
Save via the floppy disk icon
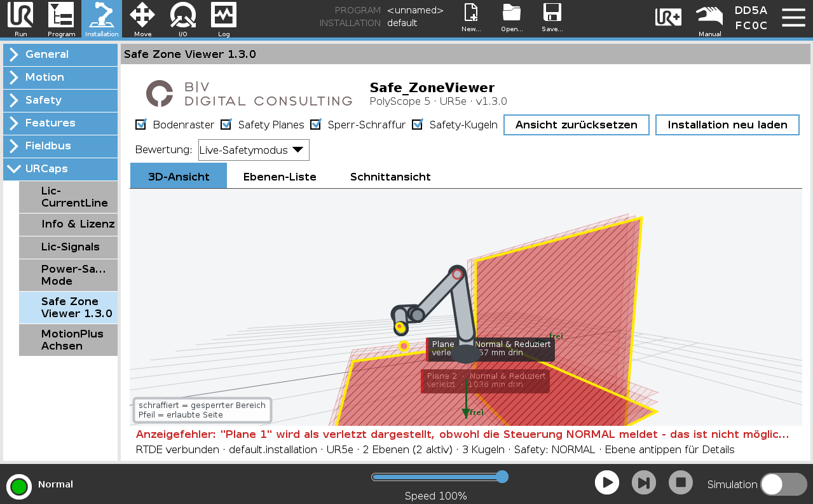pos(552,18)
